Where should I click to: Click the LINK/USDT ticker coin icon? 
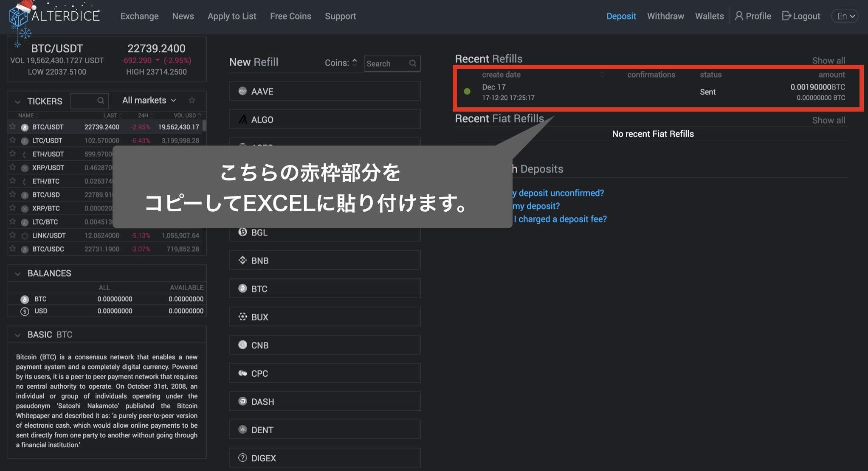click(x=25, y=236)
